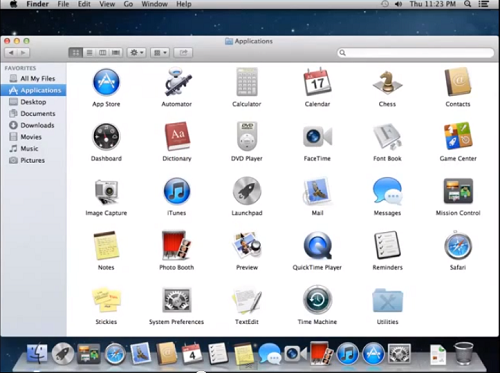This screenshot has height=373, width=500.
Task: Click the Dictionary app icon
Action: [x=177, y=137]
